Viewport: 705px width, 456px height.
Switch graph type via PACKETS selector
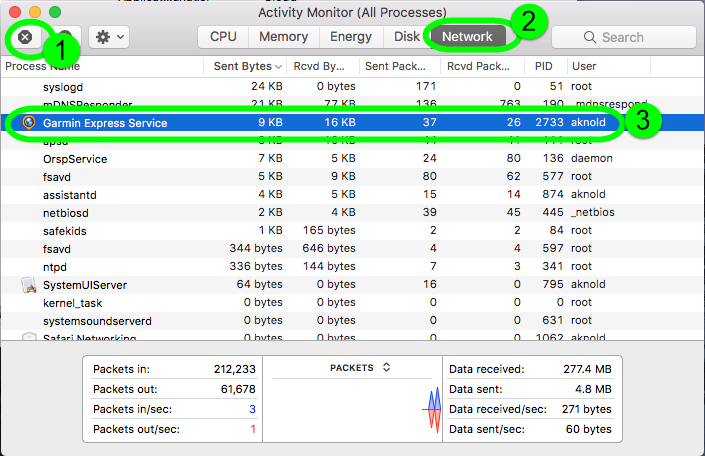[359, 368]
